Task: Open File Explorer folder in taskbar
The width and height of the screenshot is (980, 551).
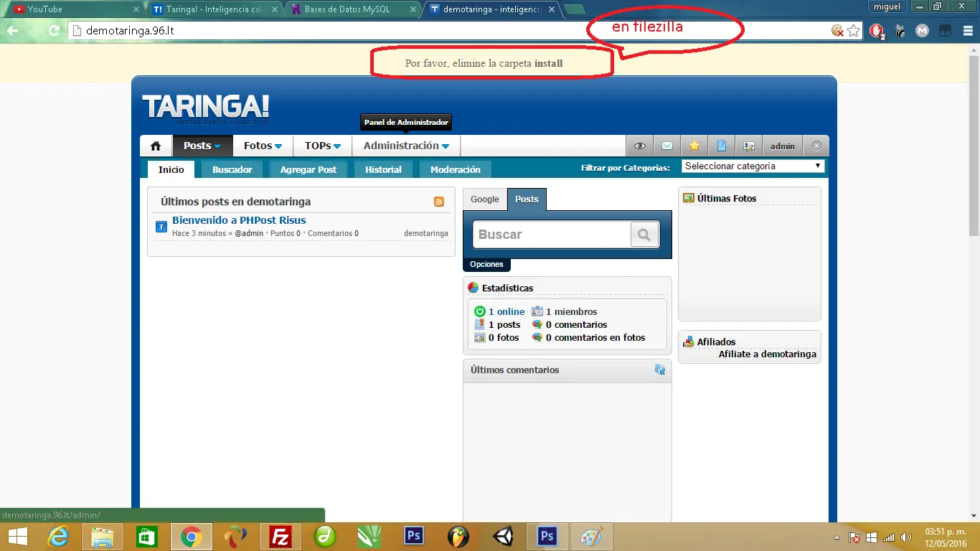Action: [x=102, y=537]
